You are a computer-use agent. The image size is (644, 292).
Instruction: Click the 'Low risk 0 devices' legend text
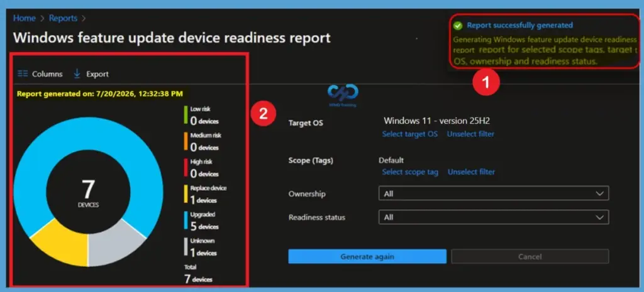coord(204,115)
